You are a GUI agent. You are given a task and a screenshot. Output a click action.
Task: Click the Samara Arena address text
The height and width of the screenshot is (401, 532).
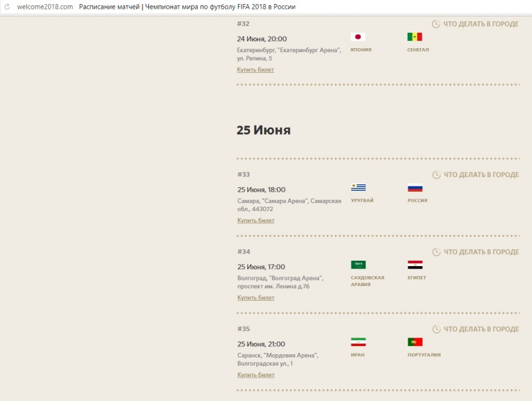[x=289, y=205]
